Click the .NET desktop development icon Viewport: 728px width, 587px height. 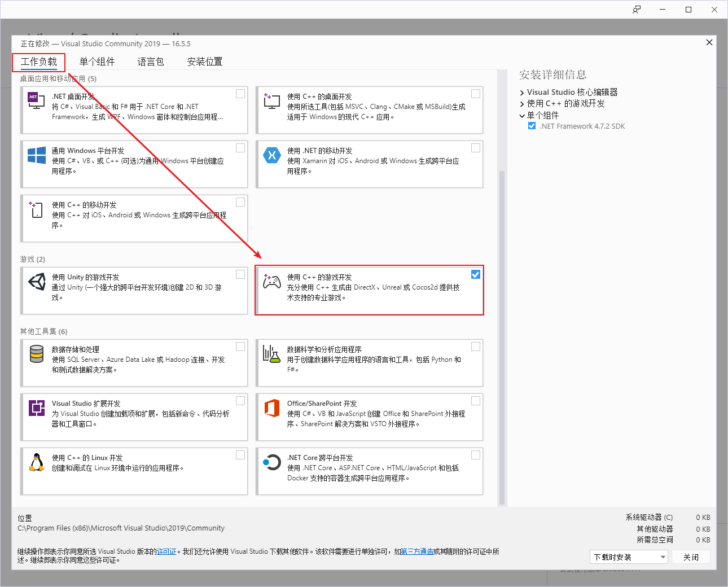coord(36,100)
